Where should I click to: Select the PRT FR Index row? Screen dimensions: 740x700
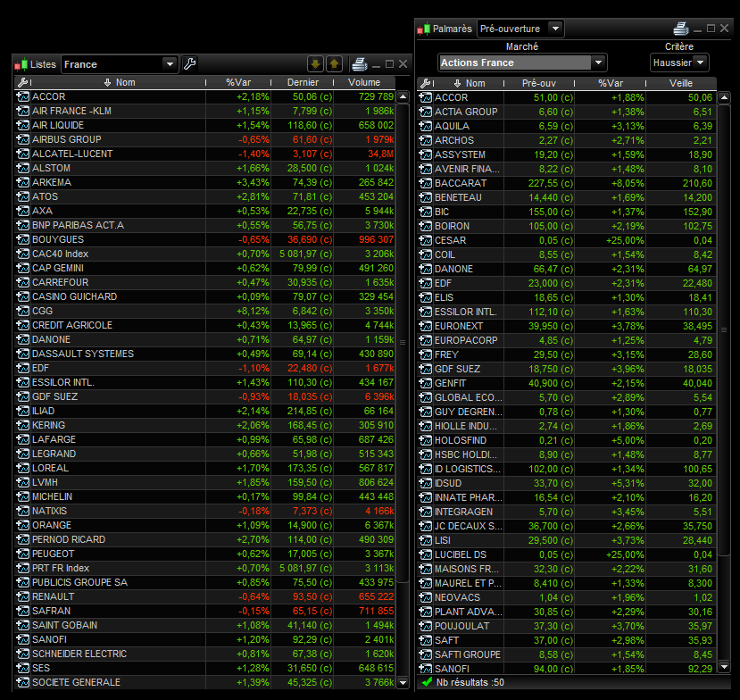coord(204,568)
